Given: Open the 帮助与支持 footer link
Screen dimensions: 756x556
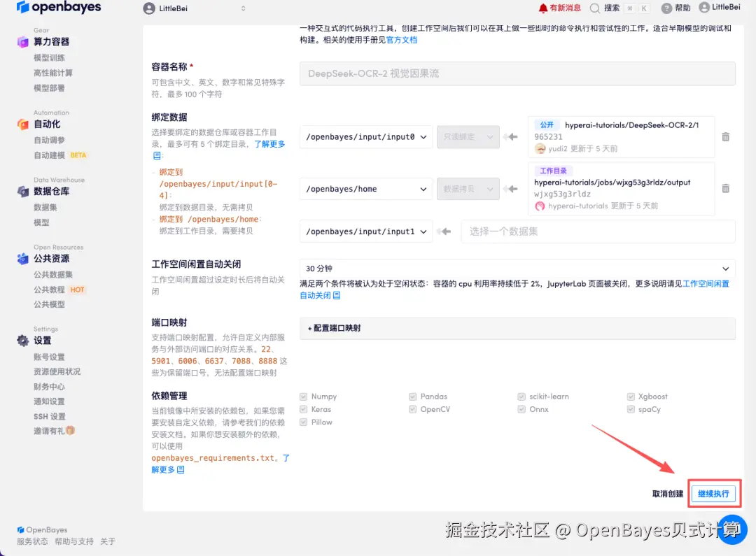Looking at the screenshot, I should [73, 541].
